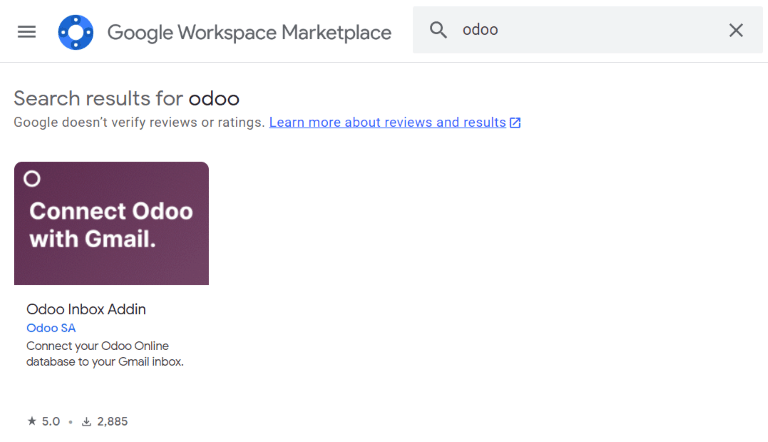Click the Google Workspace Marketplace title text
This screenshot has width=768, height=442.
click(x=249, y=32)
